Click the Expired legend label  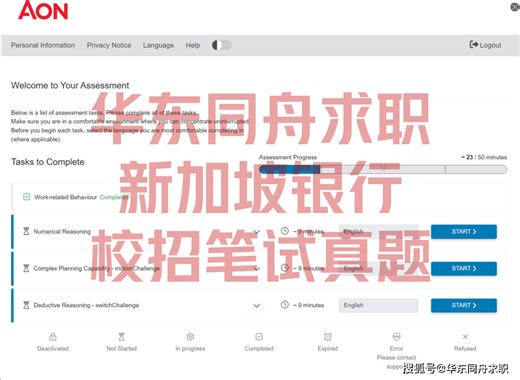[328, 349]
